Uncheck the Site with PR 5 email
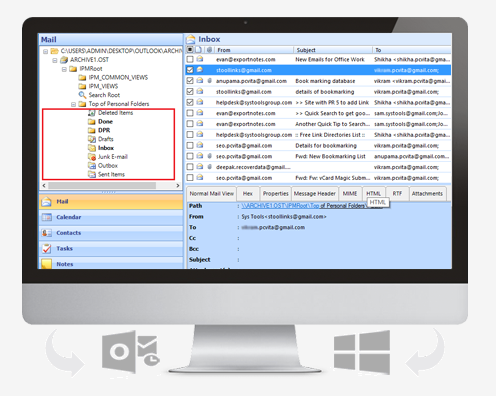The width and height of the screenshot is (496, 396). (190, 102)
